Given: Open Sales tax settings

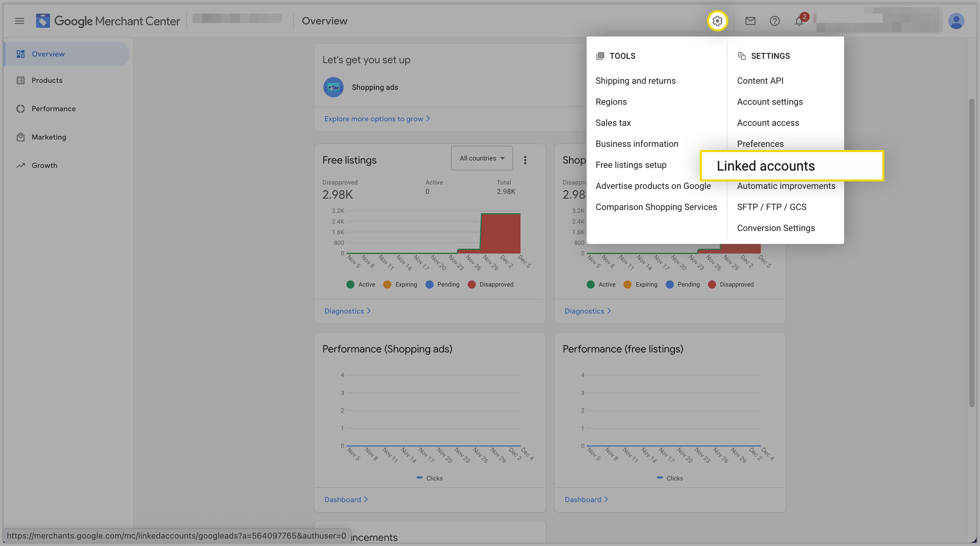Looking at the screenshot, I should pyautogui.click(x=613, y=123).
